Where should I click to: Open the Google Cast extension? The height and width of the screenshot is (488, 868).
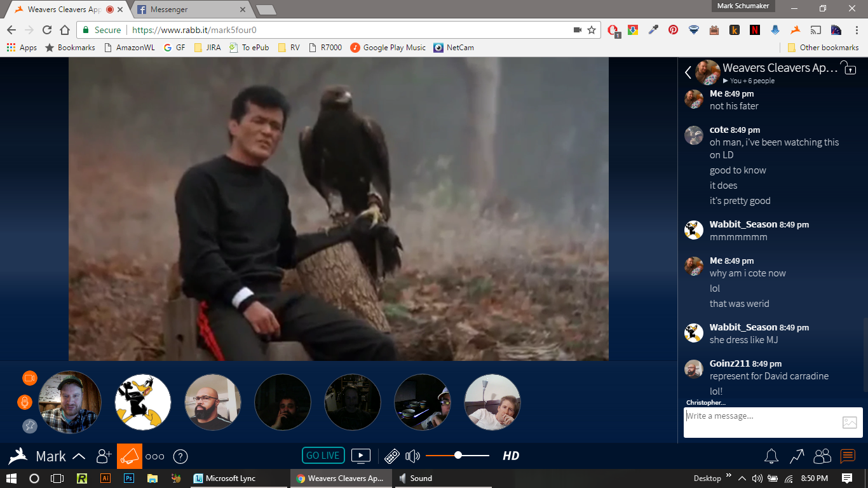click(x=815, y=30)
